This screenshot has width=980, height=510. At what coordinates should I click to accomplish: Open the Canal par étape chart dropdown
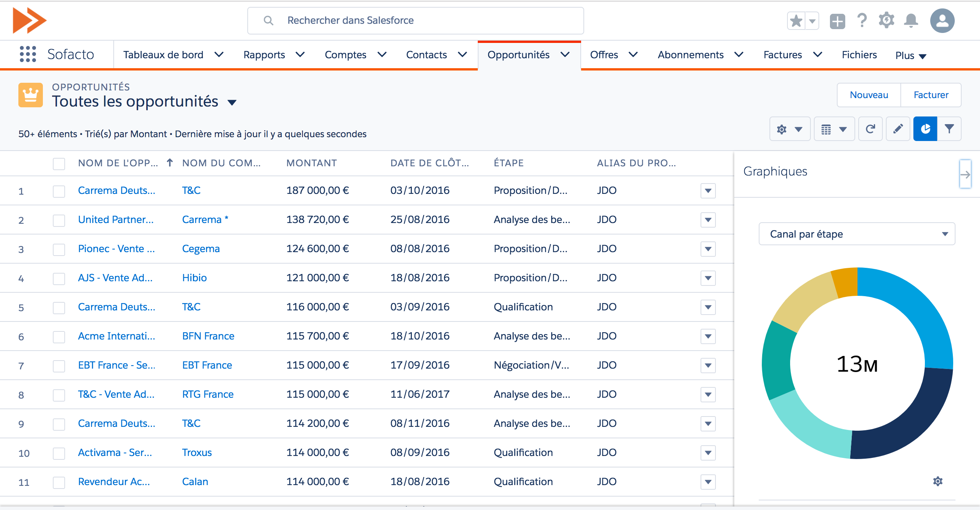point(857,234)
